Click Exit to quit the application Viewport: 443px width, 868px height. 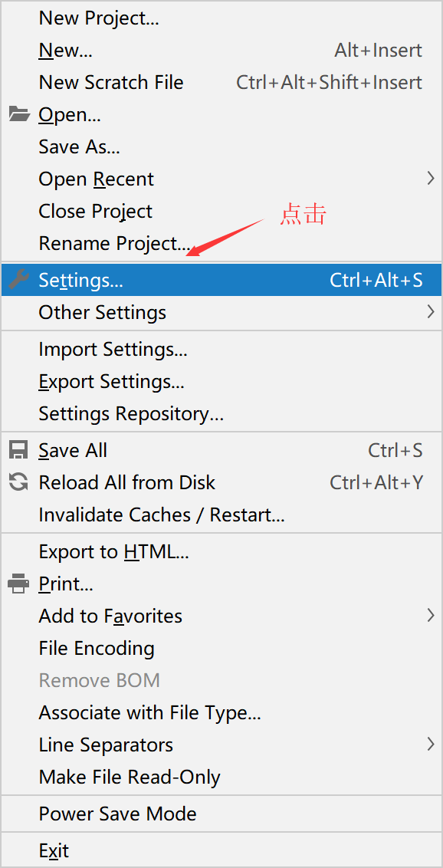[52, 850]
